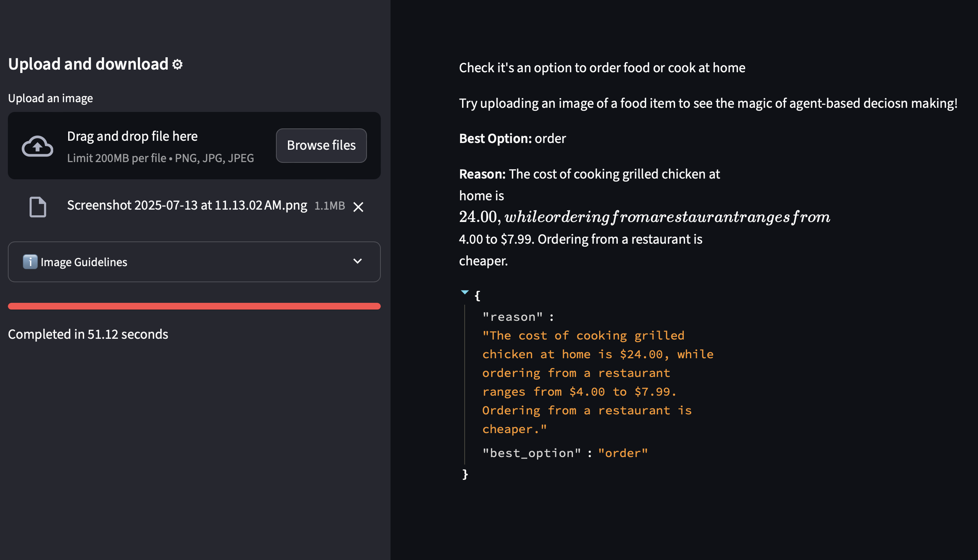Click the cloud upload icon

point(37,146)
